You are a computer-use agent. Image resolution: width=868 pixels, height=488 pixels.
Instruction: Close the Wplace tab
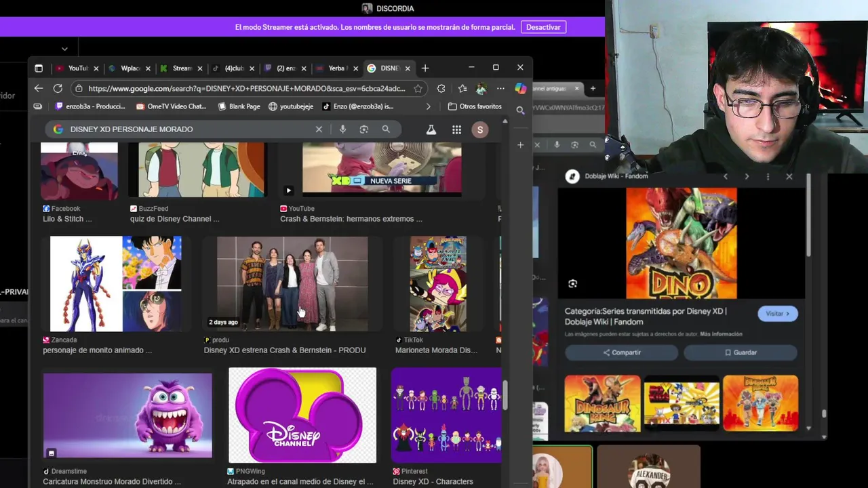click(x=148, y=68)
